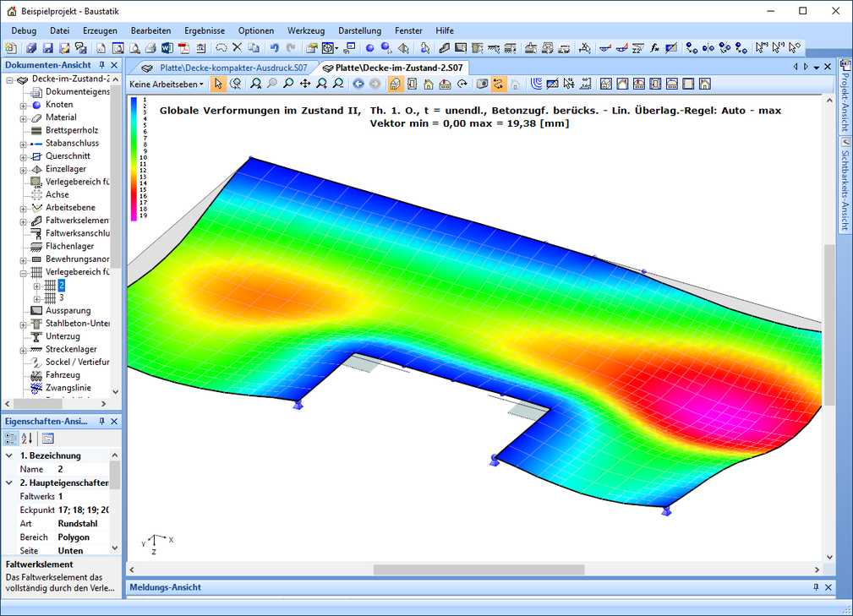The width and height of the screenshot is (853, 616).
Task: Select the Unterzug tree item
Action: point(63,336)
